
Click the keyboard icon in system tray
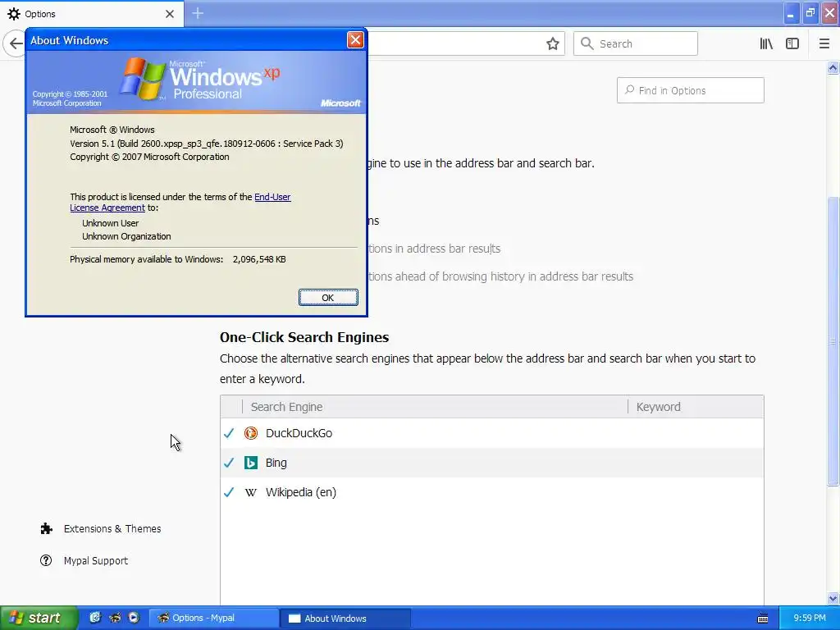pyautogui.click(x=763, y=619)
